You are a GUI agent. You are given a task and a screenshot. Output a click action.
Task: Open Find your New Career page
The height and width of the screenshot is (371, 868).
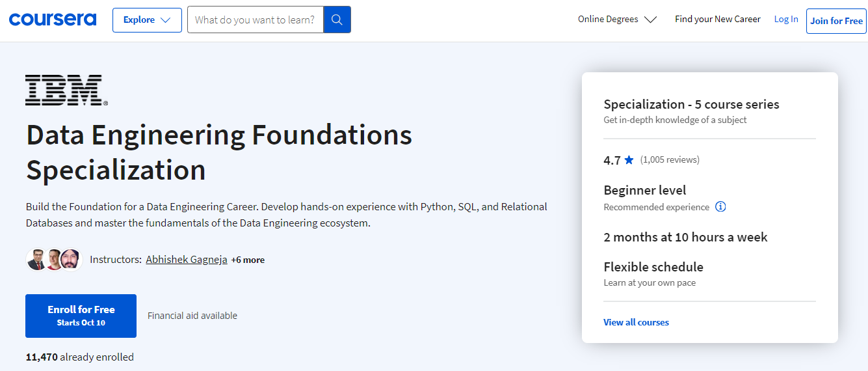717,20
